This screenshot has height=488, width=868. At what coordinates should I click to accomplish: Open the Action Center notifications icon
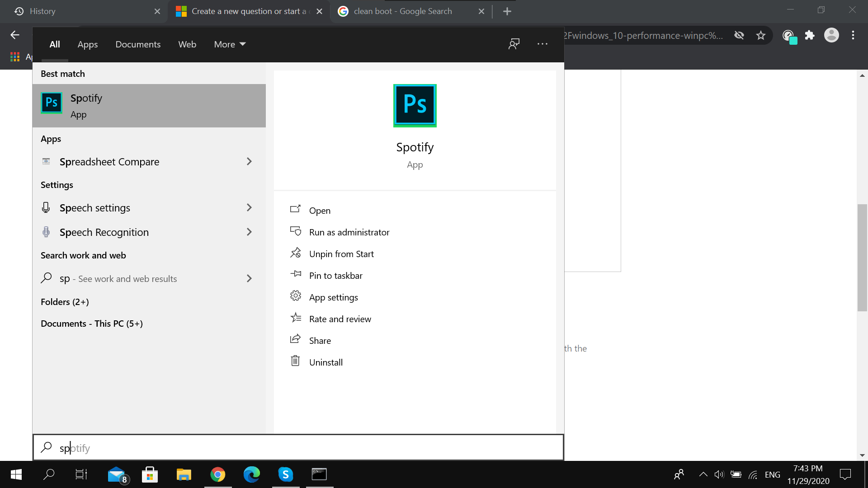click(x=845, y=474)
